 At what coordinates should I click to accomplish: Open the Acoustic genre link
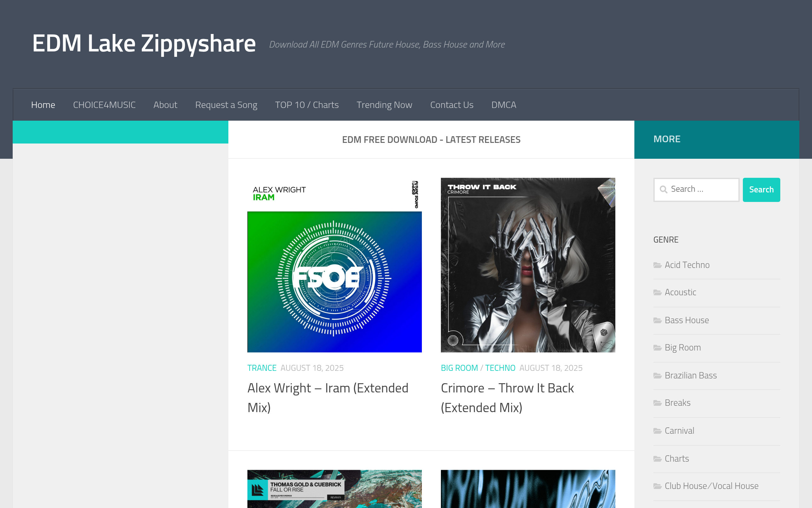click(680, 292)
